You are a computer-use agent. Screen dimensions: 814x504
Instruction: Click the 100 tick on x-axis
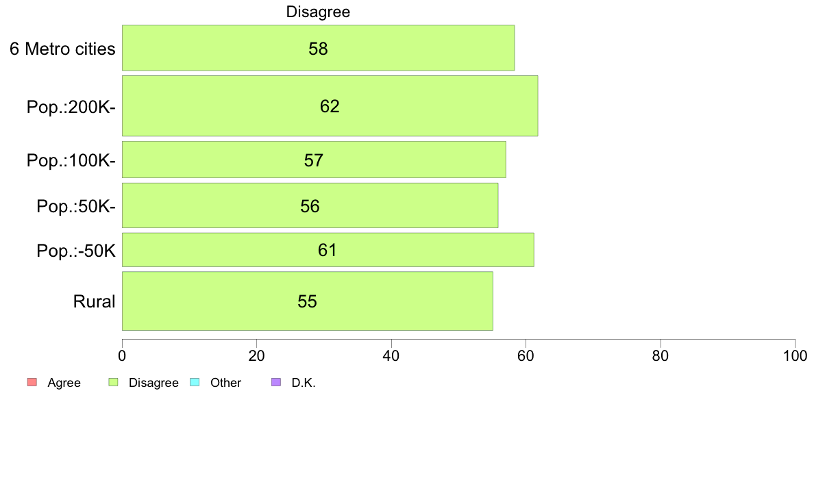(x=795, y=355)
